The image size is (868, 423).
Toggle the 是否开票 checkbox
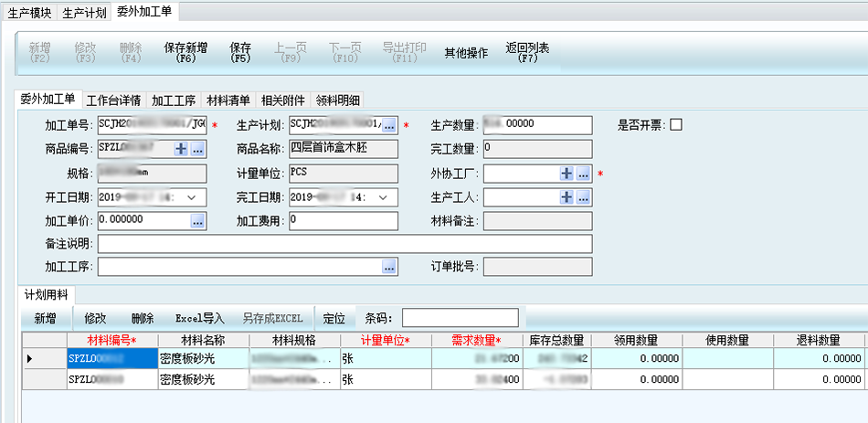(676, 125)
